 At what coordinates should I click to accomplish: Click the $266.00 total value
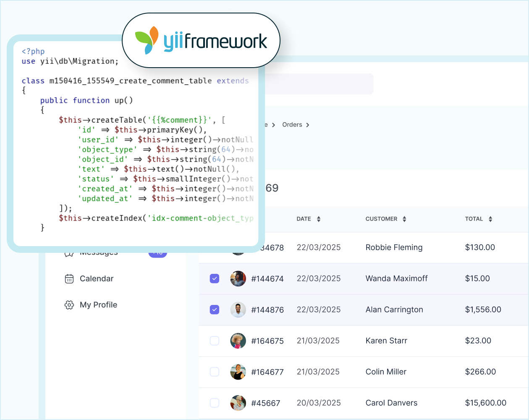pyautogui.click(x=480, y=372)
